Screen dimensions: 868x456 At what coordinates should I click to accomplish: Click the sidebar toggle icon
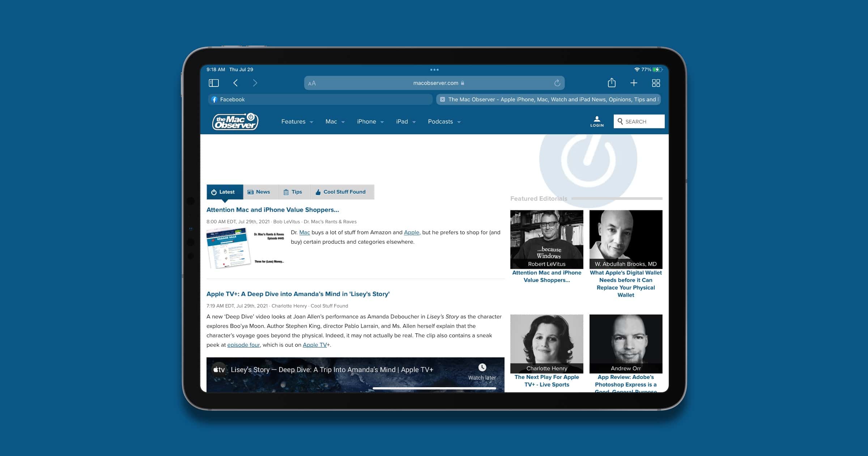click(x=213, y=83)
